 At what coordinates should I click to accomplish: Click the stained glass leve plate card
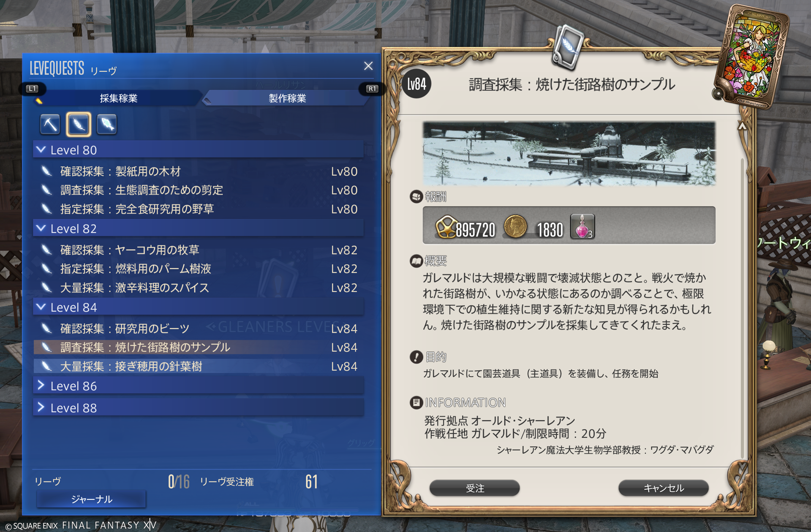(752, 57)
